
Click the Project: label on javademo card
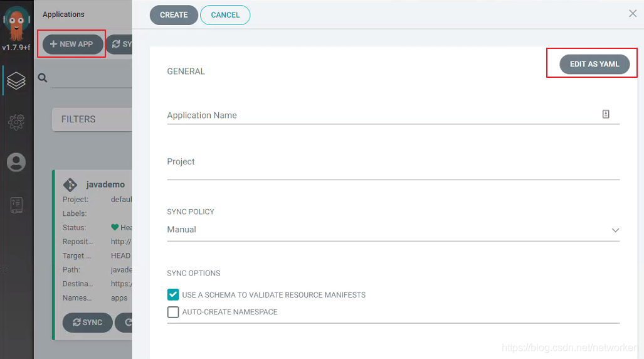pyautogui.click(x=75, y=200)
